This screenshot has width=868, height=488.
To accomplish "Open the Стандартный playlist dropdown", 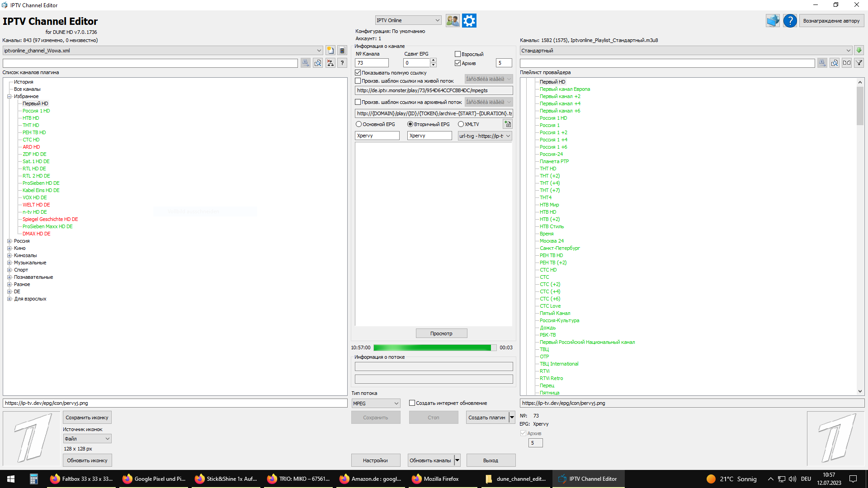I will pyautogui.click(x=685, y=51).
